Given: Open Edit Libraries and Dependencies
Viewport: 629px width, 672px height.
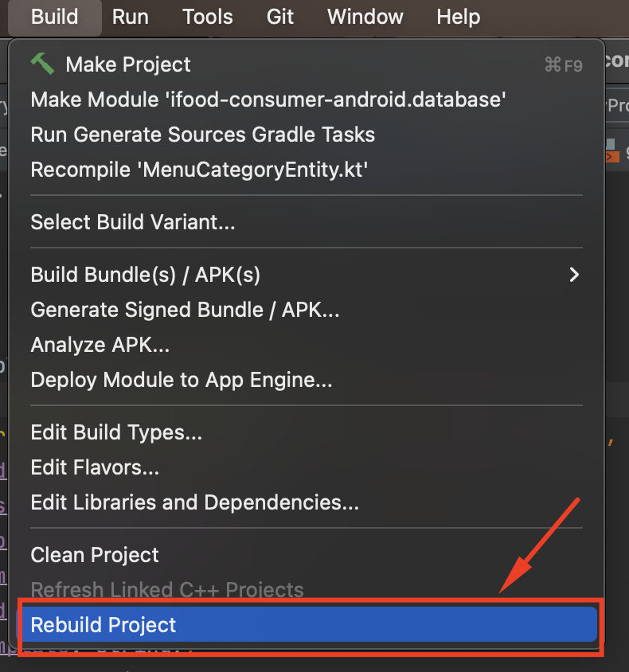Looking at the screenshot, I should click(x=194, y=502).
